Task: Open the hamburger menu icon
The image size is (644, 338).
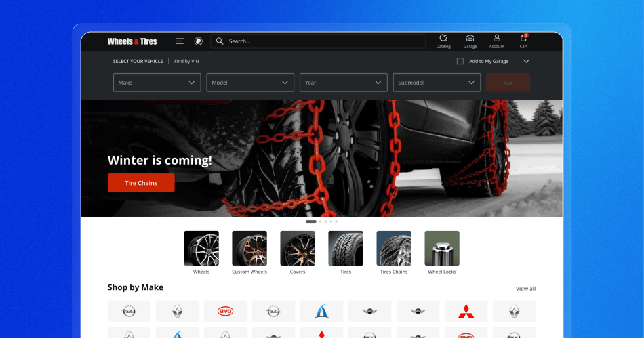Action: (180, 41)
